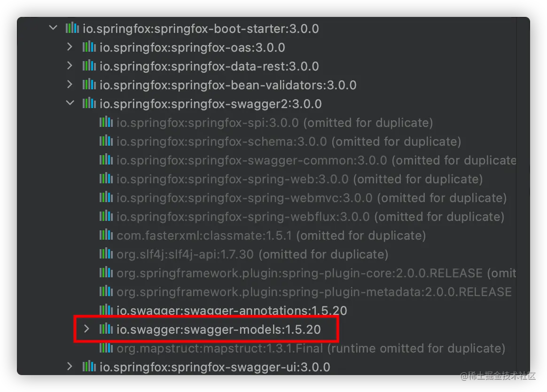The width and height of the screenshot is (547, 392).
Task: Expand the swagger-models:1.5.20 dependency
Action: 86,329
